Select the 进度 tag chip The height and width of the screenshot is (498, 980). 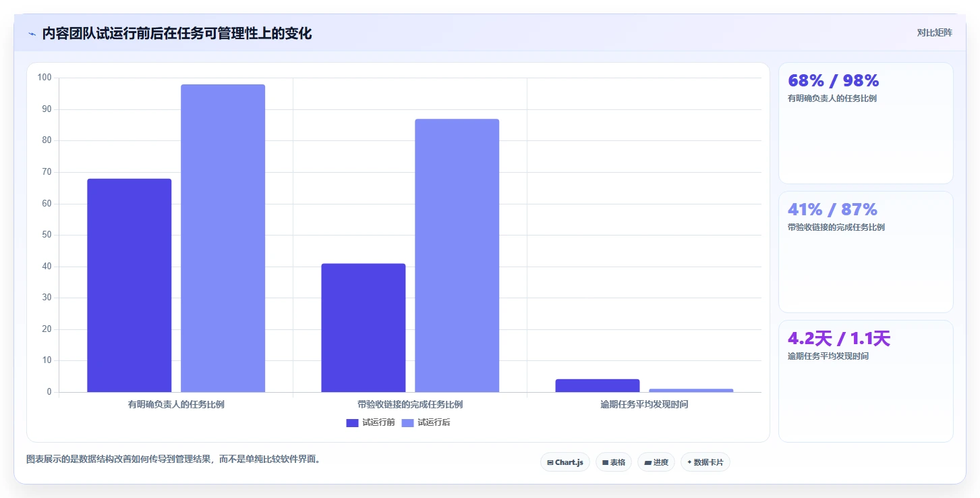coord(656,462)
